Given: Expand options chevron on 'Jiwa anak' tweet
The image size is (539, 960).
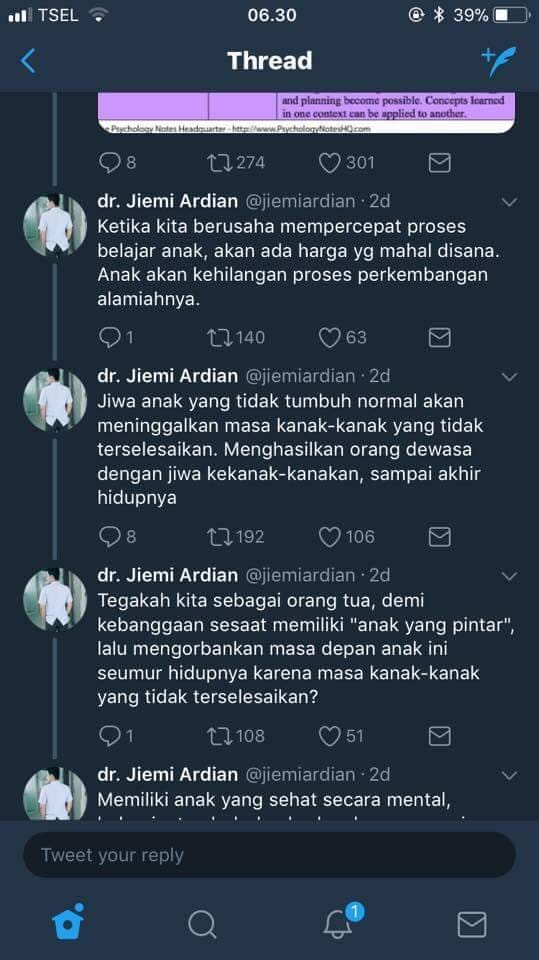Looking at the screenshot, I should point(510,377).
